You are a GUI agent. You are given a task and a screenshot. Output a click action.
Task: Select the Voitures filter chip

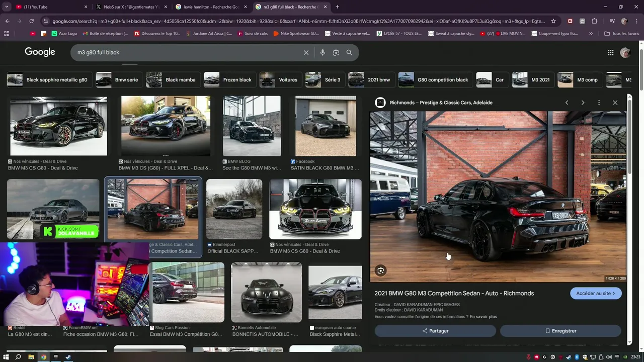(280, 80)
